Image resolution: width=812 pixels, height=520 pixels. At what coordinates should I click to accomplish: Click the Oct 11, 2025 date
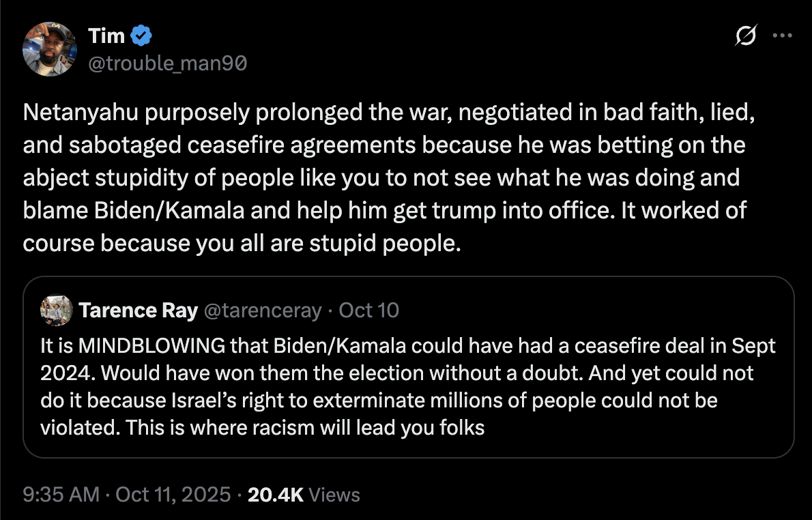tap(173, 495)
